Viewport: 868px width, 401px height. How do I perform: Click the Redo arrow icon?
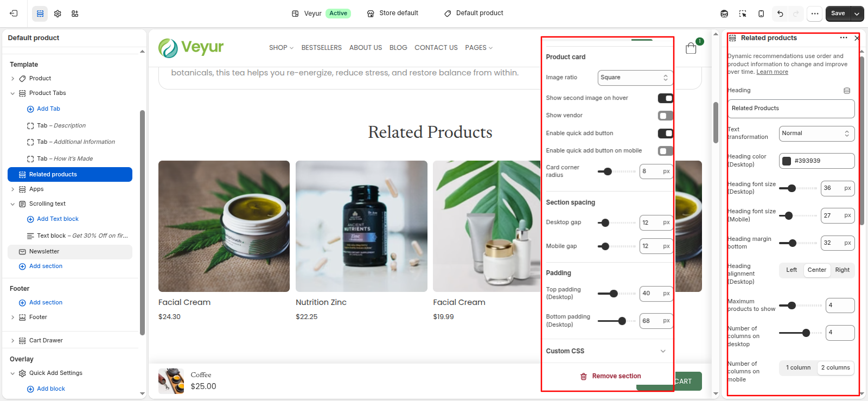(796, 14)
